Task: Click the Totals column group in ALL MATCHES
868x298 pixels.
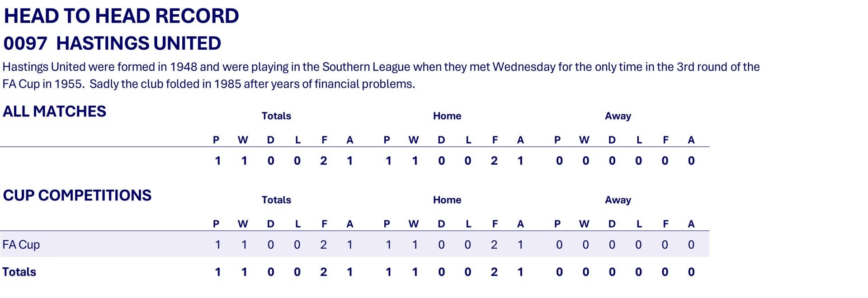Action: 276,116
